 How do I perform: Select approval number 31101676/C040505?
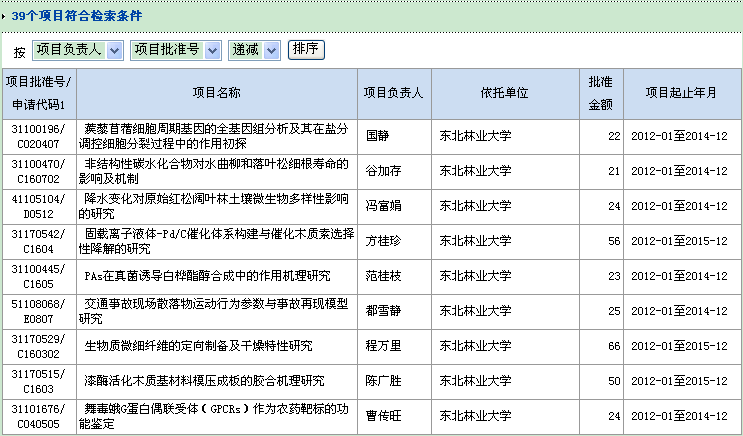coord(38,417)
